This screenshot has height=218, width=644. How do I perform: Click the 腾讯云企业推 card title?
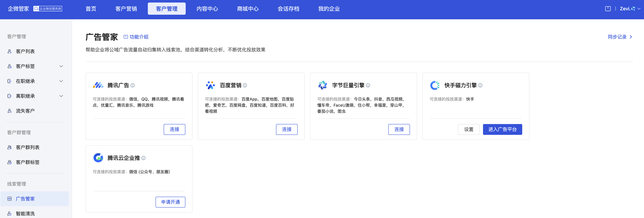point(124,158)
